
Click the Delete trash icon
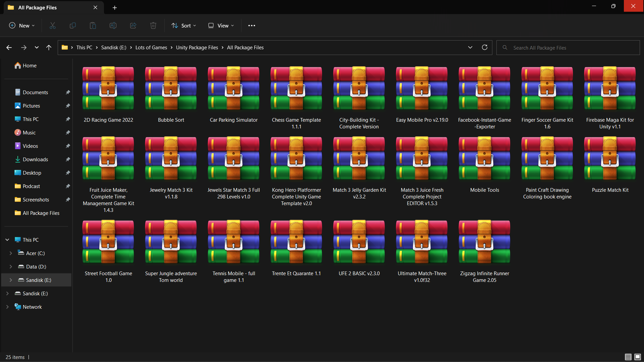click(153, 25)
